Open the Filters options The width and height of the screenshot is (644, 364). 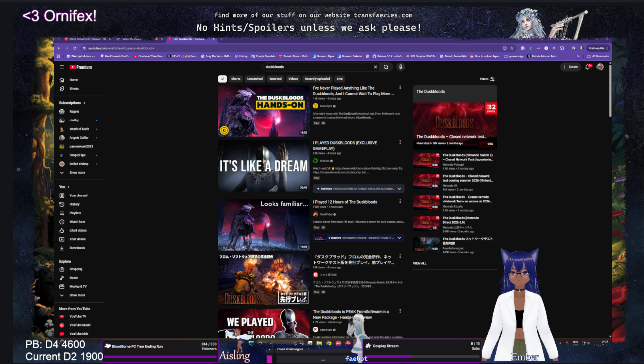pos(487,79)
